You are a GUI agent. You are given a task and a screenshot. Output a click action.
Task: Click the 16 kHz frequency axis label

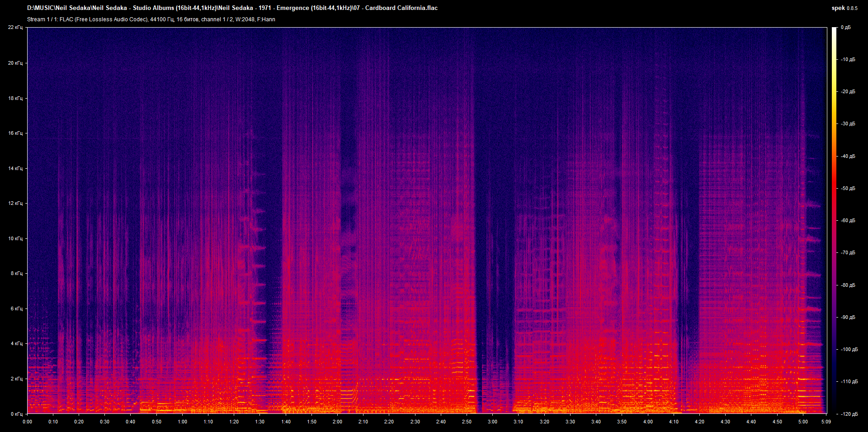click(x=15, y=133)
